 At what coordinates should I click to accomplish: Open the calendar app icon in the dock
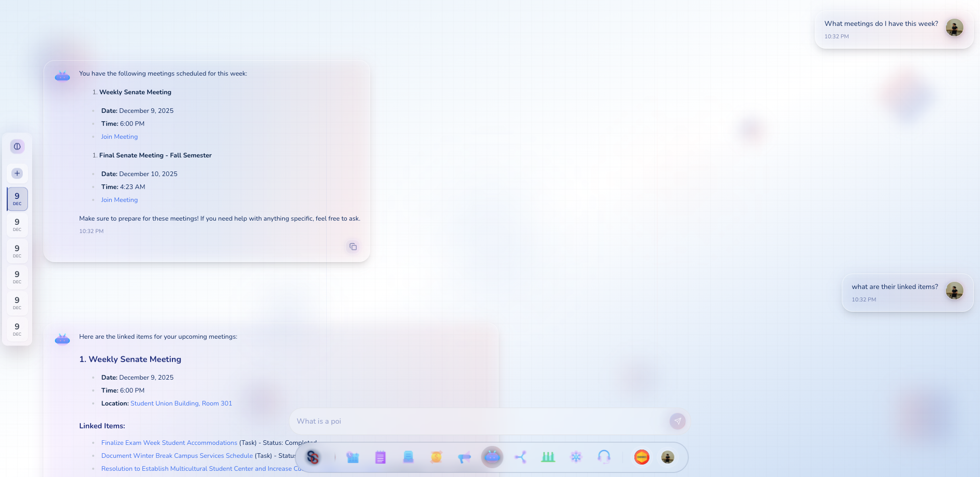click(353, 457)
